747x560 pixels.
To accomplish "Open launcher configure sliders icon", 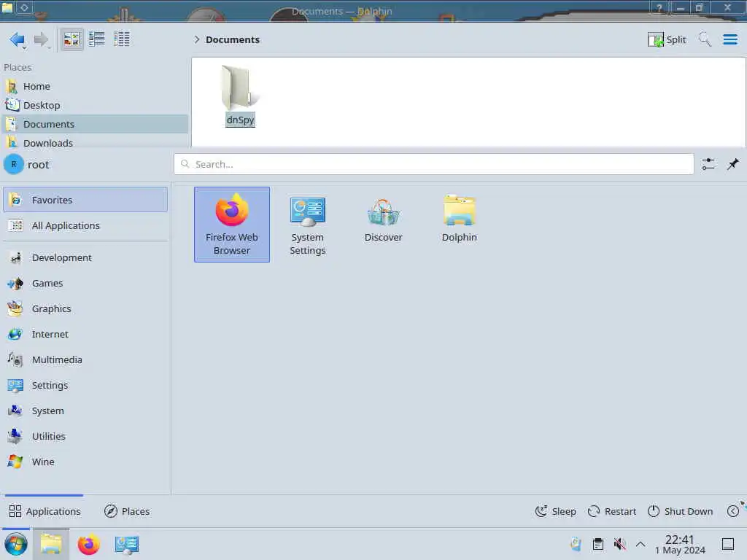I will (x=708, y=164).
